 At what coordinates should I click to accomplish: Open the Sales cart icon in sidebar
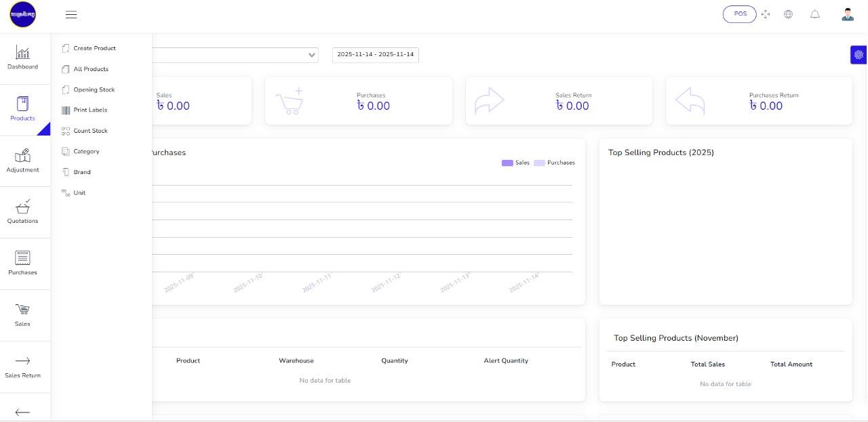[x=22, y=310]
